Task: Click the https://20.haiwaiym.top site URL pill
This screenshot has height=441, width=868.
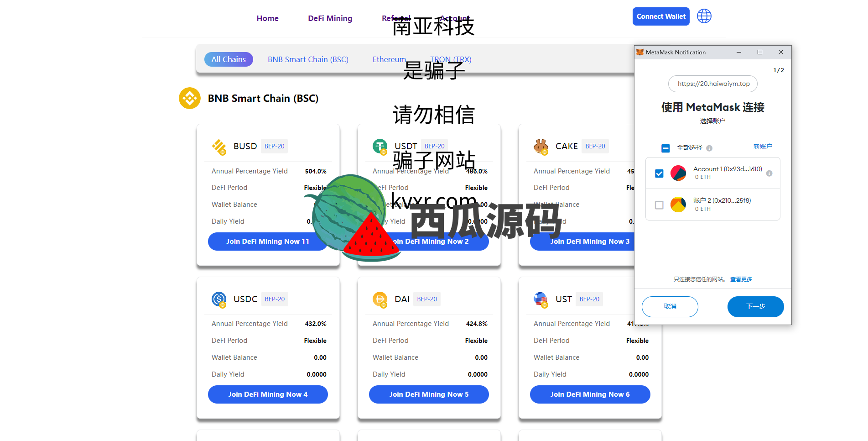Action: point(713,84)
